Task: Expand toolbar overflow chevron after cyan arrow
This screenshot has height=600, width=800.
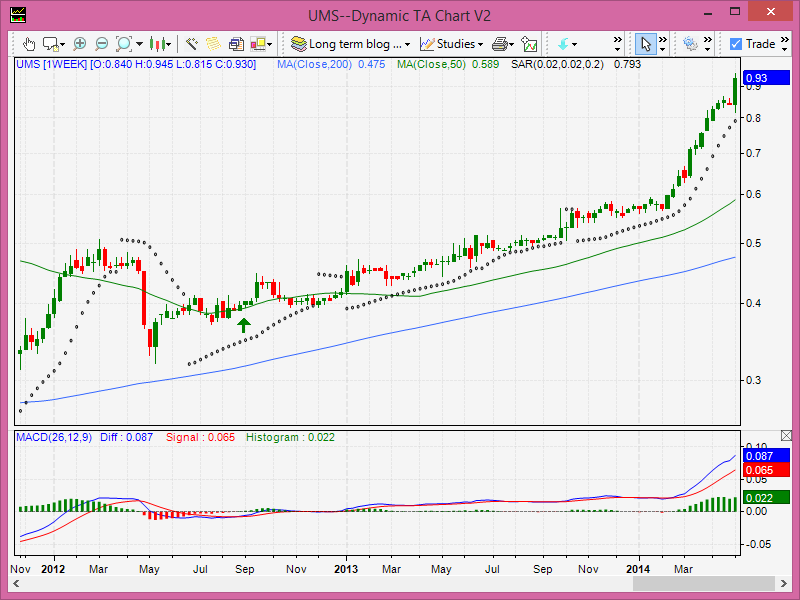Action: pyautogui.click(x=617, y=44)
